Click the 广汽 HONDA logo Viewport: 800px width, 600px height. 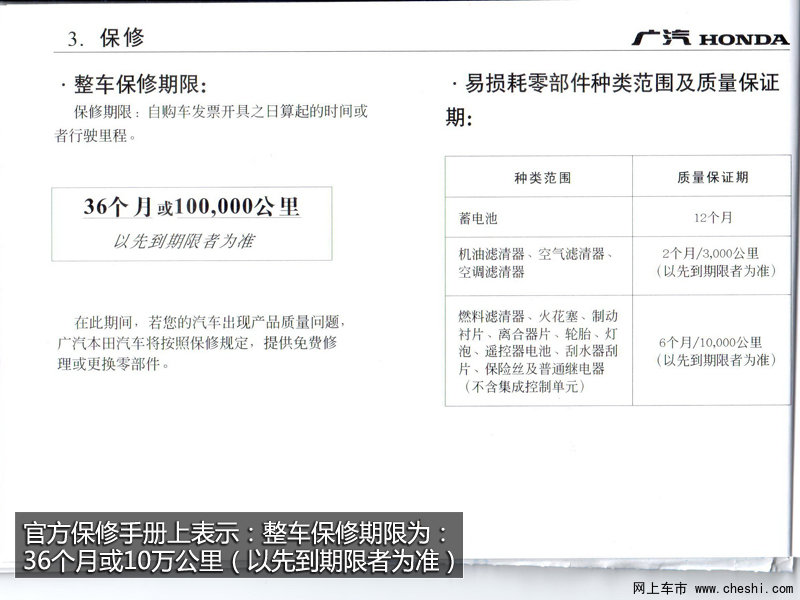(710, 38)
